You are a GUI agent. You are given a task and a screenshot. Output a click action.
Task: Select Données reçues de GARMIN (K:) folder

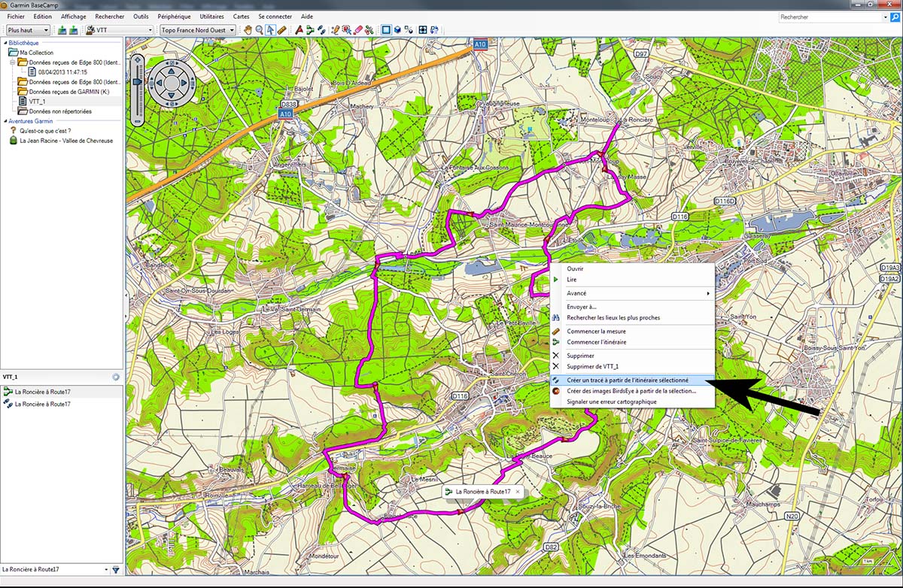click(x=63, y=92)
